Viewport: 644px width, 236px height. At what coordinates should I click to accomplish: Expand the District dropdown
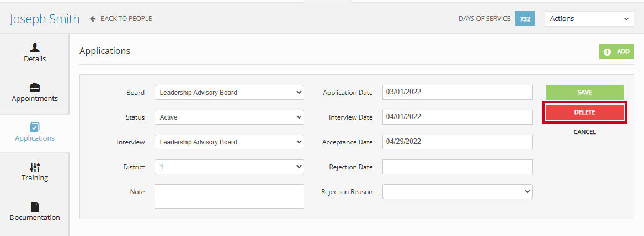pos(229,167)
